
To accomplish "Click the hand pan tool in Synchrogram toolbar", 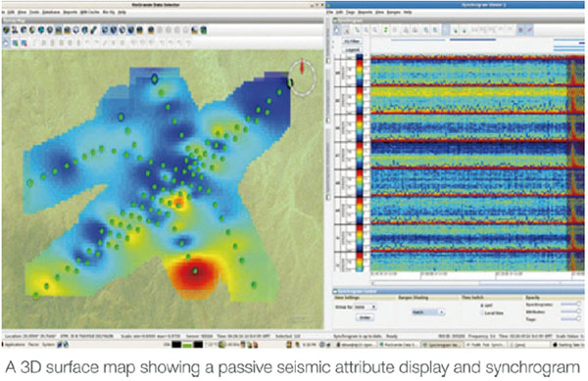I will click(337, 30).
